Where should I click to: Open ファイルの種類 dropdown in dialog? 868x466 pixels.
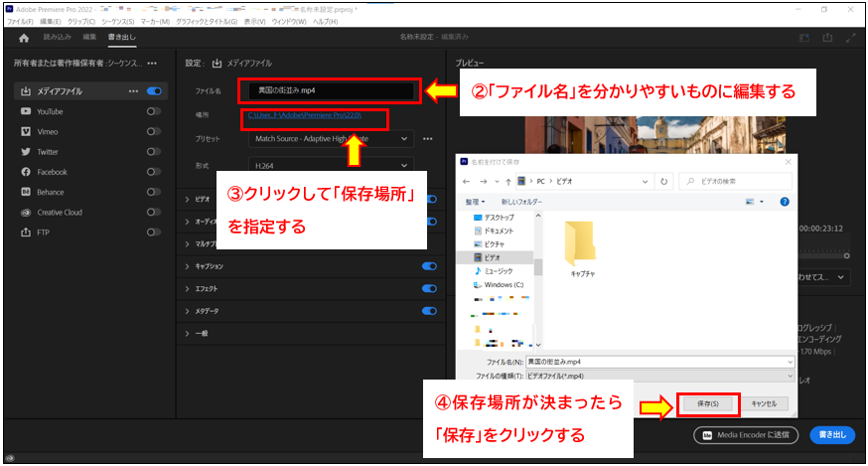pos(659,376)
